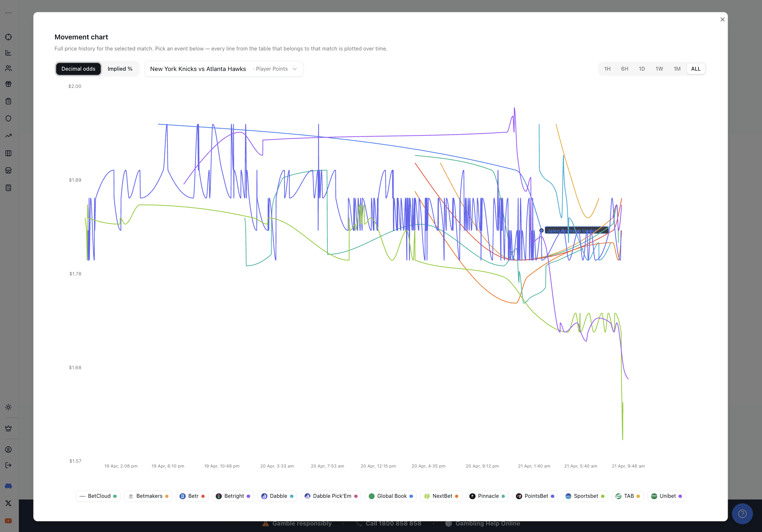762x532 pixels.
Task: Open the blue help question-mark button
Action: point(742,514)
